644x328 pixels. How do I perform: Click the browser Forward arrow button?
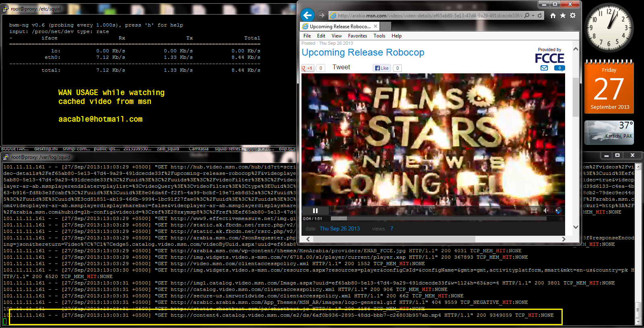pyautogui.click(x=321, y=15)
